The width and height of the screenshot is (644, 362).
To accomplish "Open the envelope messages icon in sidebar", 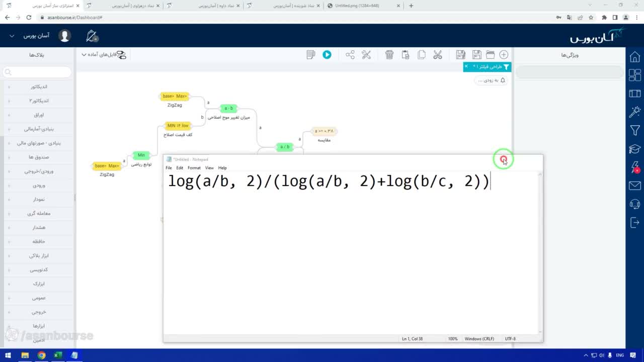I will click(x=635, y=186).
